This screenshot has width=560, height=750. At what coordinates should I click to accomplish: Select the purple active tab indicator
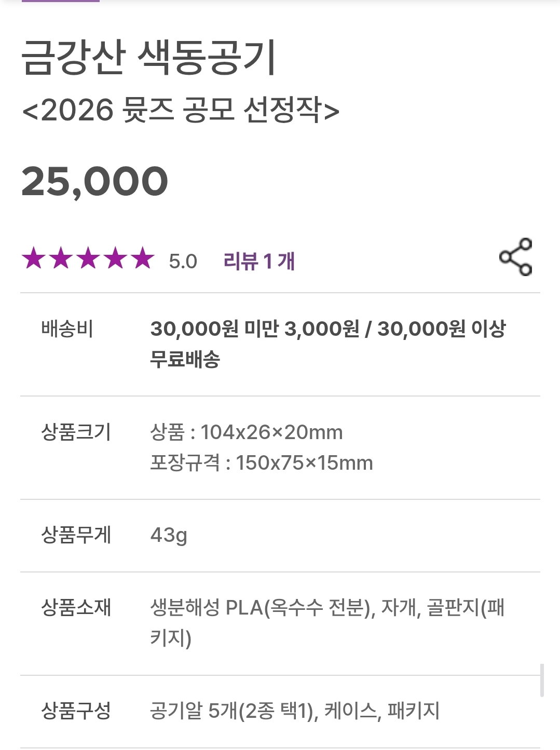click(60, 1)
